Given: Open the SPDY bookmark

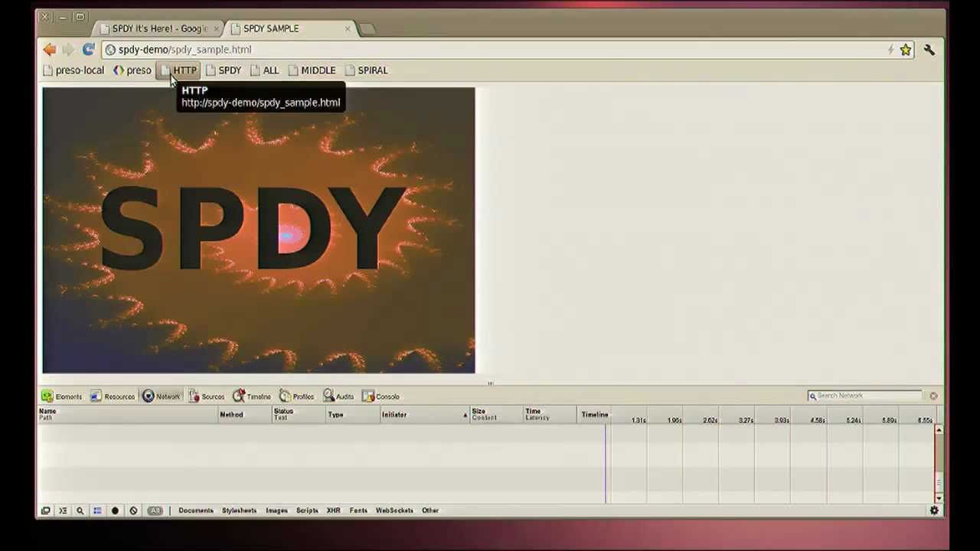Looking at the screenshot, I should pos(224,70).
